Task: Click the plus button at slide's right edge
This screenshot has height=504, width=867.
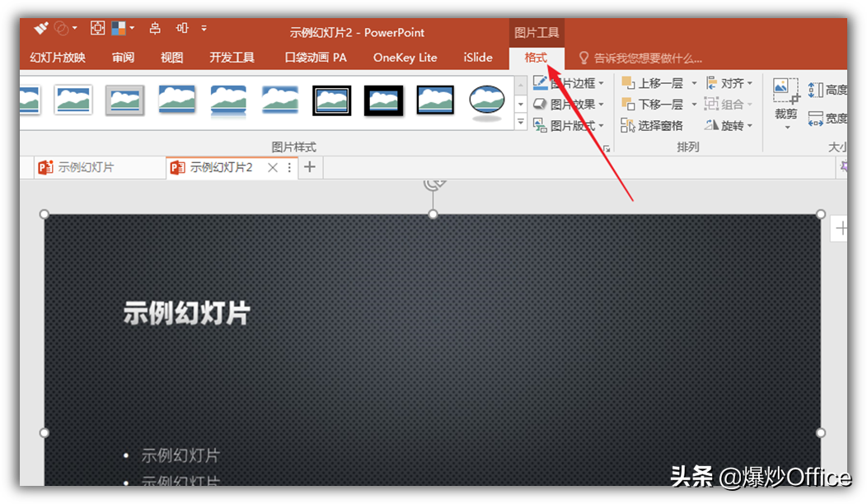Action: tap(840, 228)
